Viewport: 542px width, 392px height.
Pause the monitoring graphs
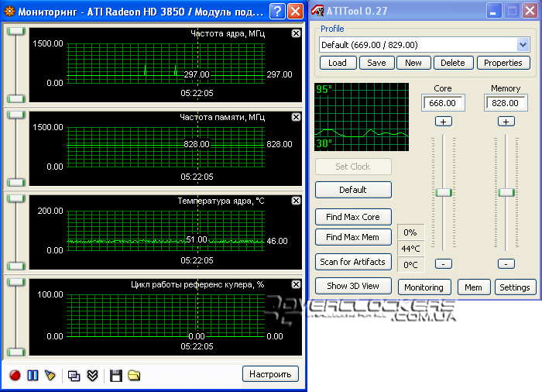[33, 375]
